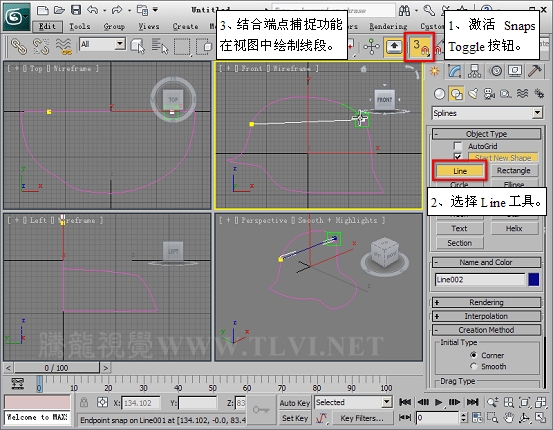Toggle the 3D Snaps Toggle button
Viewport: 553px width, 430px height.
tap(420, 47)
